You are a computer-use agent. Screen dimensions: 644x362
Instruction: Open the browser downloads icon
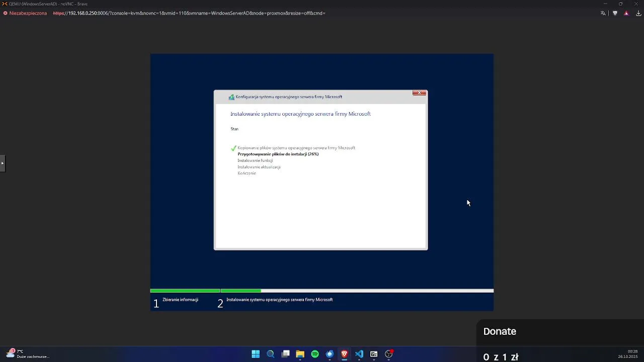pyautogui.click(x=638, y=13)
